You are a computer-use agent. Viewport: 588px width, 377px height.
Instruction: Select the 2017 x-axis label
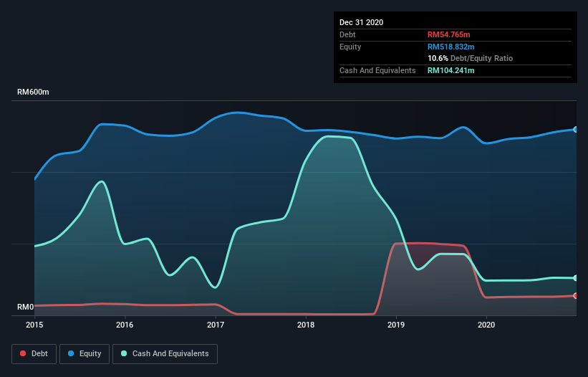coord(216,325)
